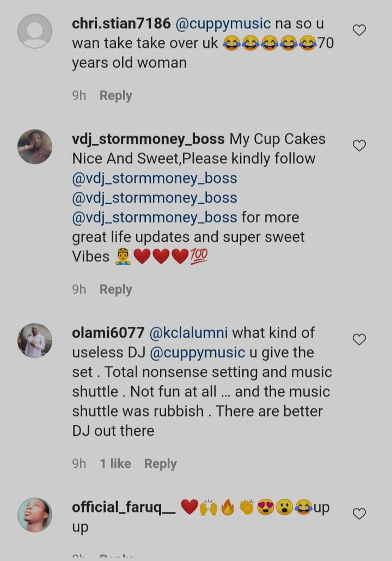Open the official_faruq__ username link

click(x=124, y=507)
